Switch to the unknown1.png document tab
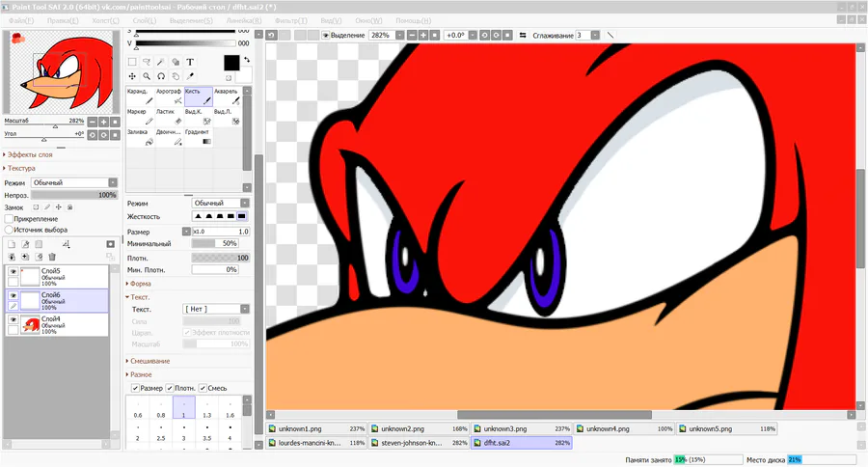 pyautogui.click(x=316, y=428)
